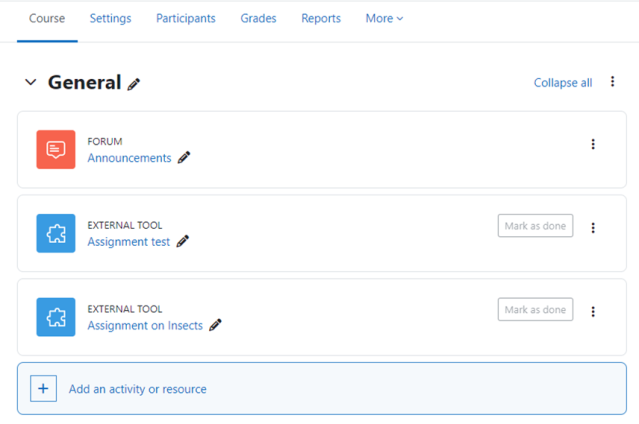639x424 pixels.
Task: Open the General section three-dot menu
Action: pyautogui.click(x=612, y=82)
